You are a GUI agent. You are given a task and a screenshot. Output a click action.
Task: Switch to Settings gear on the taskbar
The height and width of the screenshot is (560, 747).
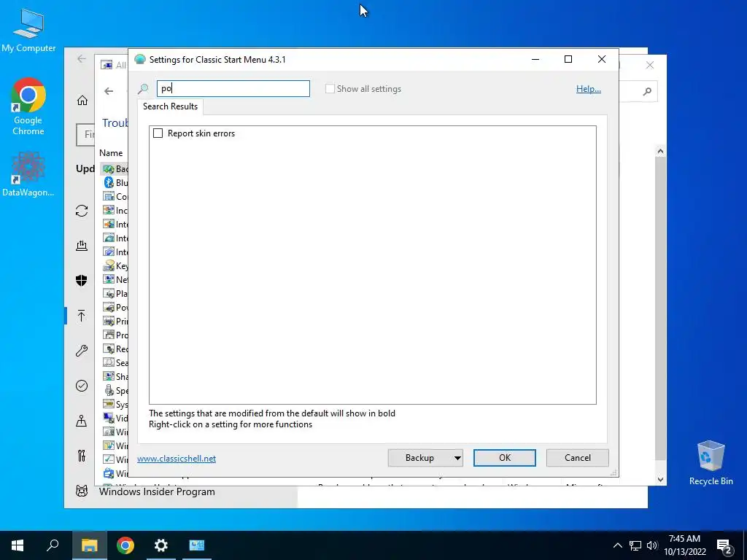(x=161, y=545)
